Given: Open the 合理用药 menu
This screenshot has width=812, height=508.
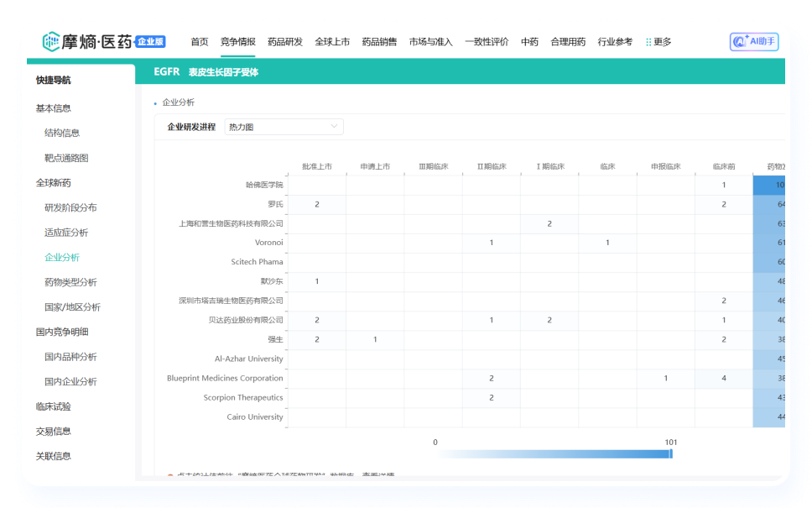Looking at the screenshot, I should (568, 42).
